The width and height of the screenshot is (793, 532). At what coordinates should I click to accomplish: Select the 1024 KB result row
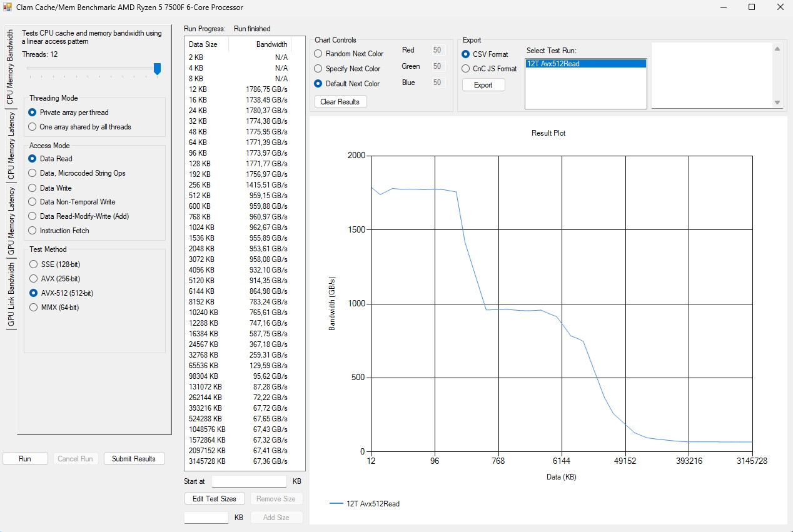[238, 228]
